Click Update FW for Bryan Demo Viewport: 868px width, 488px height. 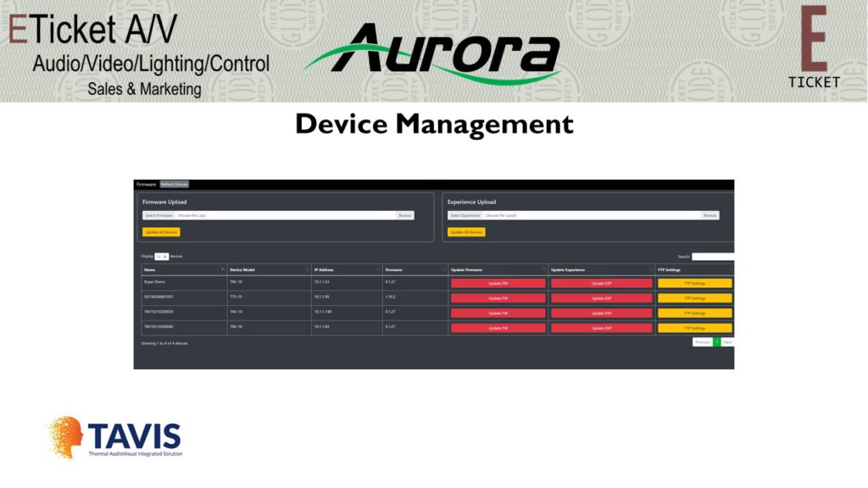[498, 283]
